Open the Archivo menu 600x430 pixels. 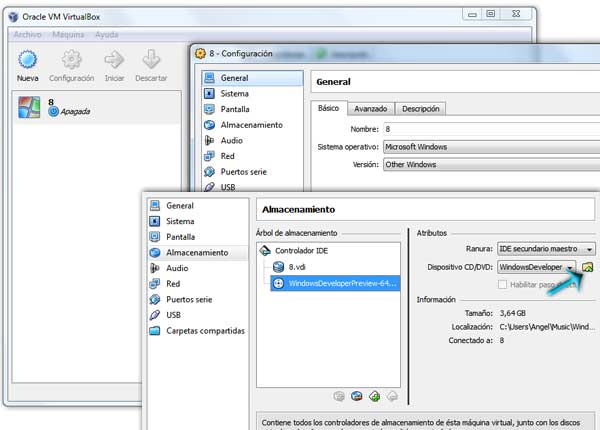(x=27, y=35)
